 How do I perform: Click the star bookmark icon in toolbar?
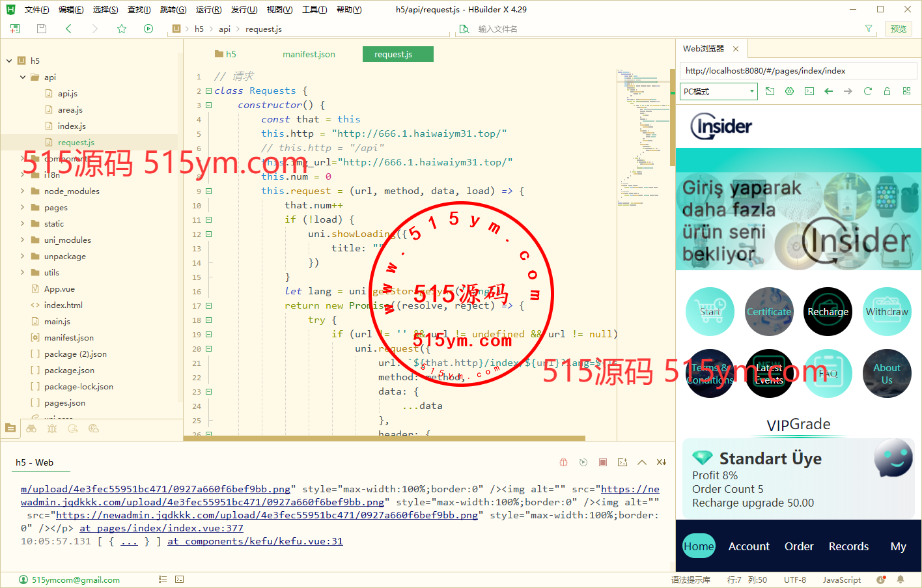122,29
